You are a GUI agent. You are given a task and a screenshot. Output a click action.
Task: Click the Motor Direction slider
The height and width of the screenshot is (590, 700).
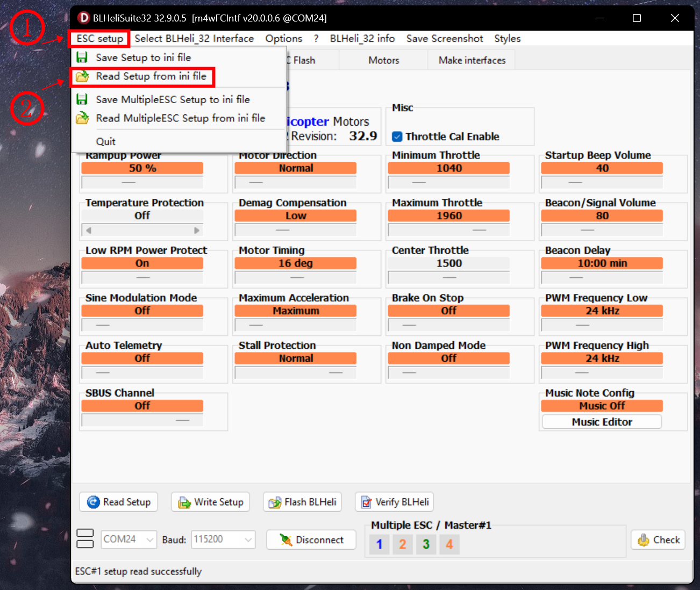click(x=296, y=183)
